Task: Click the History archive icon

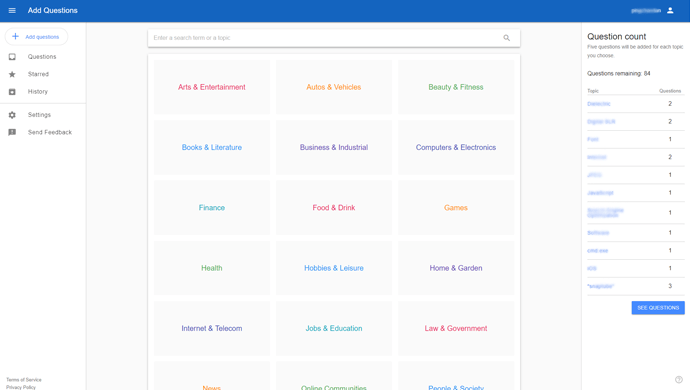Action: [x=12, y=92]
